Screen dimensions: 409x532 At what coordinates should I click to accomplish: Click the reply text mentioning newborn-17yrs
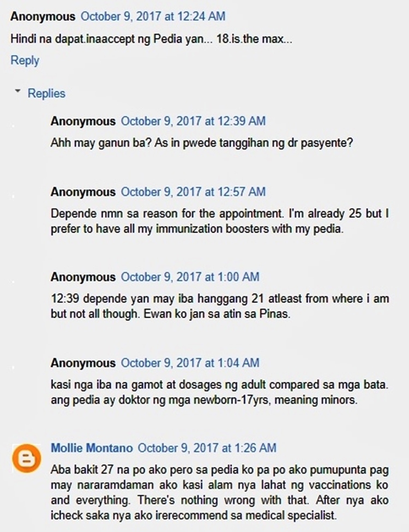point(220,392)
